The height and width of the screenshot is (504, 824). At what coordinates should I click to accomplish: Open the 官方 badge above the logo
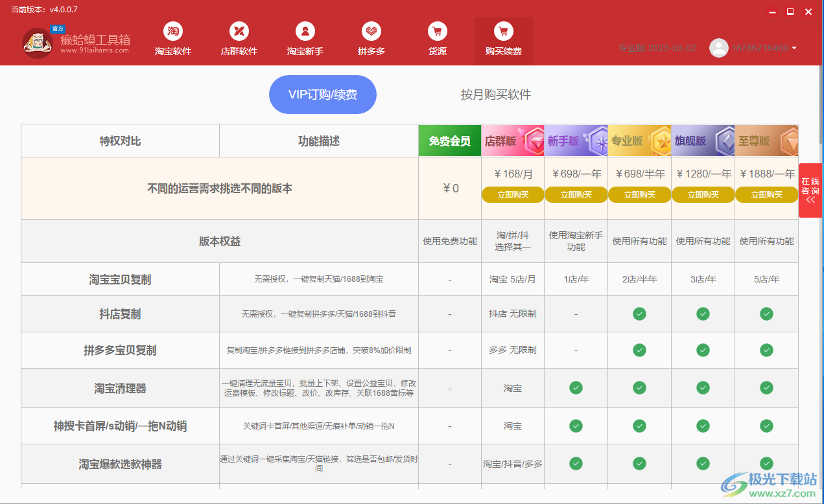(58, 29)
